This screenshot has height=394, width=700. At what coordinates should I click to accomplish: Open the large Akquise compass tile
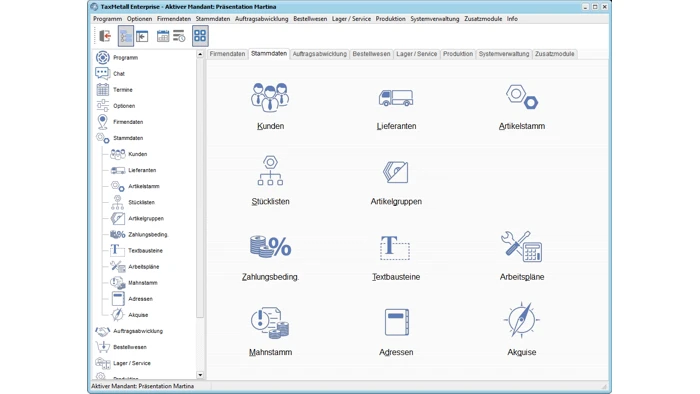tap(521, 329)
